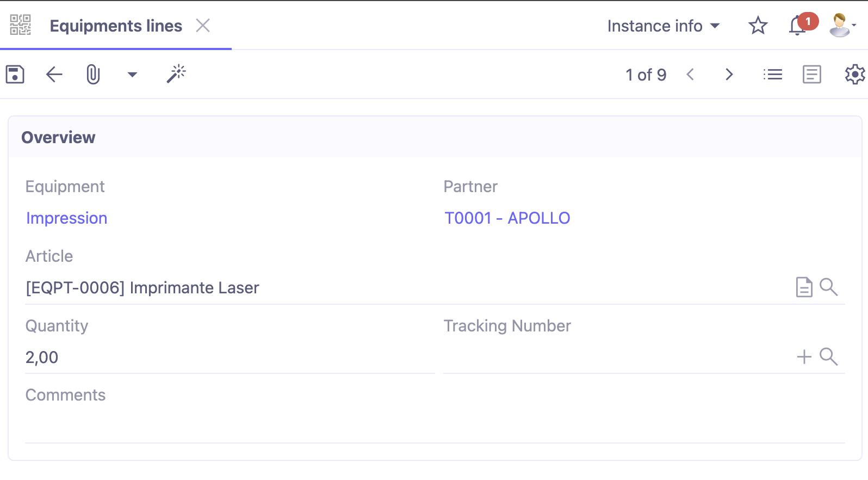Open notifications via the bell icon
Viewport: 868px width, 480px height.
click(796, 25)
